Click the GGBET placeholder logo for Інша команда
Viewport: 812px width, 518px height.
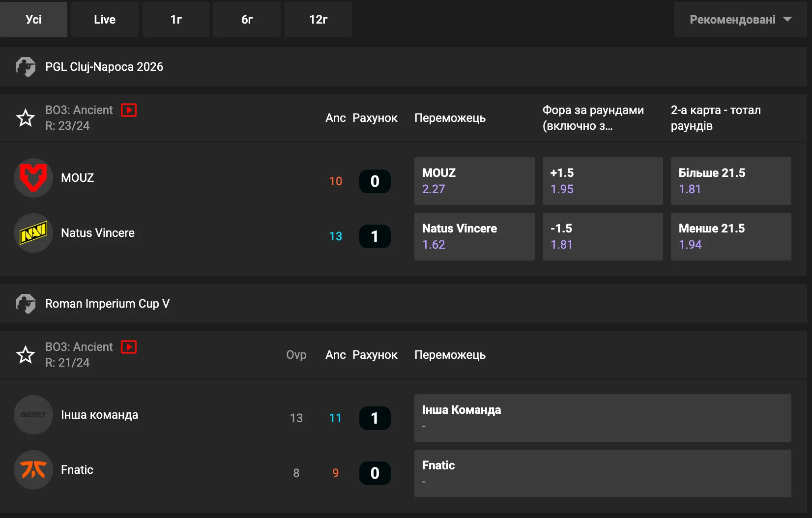coord(33,415)
